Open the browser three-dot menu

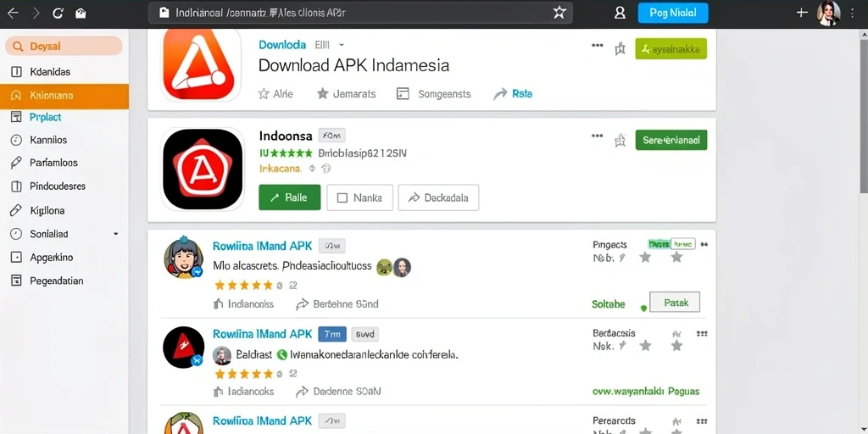pyautogui.click(x=853, y=13)
